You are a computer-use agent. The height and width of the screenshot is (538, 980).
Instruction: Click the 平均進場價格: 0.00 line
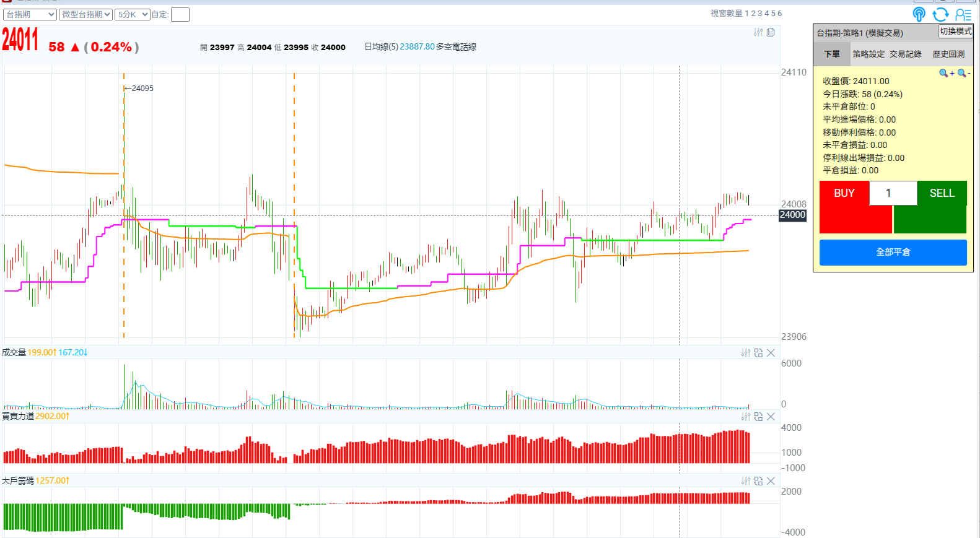pyautogui.click(x=859, y=119)
